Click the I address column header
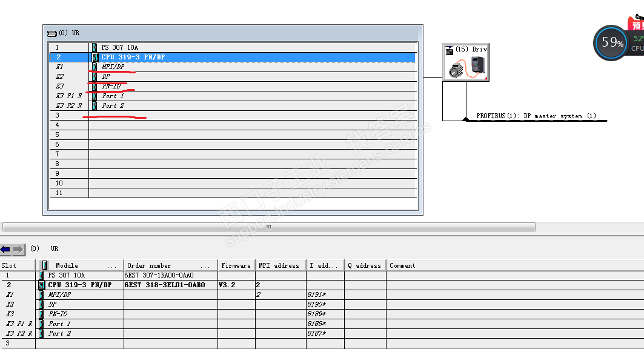This screenshot has height=349, width=644. click(325, 265)
